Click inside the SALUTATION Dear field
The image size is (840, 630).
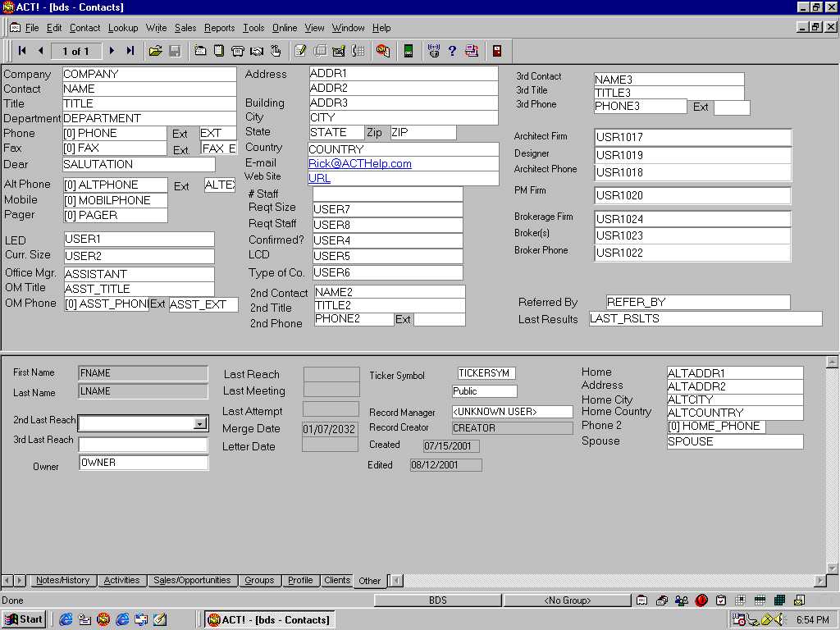139,164
